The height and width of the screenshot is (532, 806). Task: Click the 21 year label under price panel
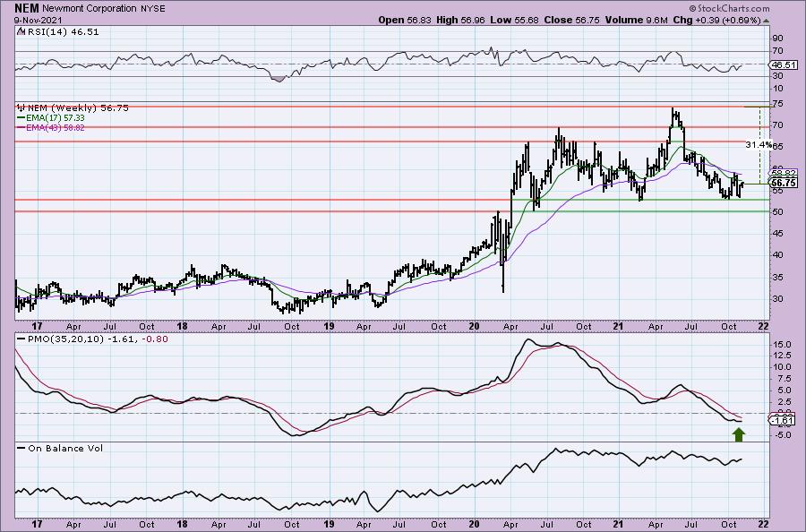click(618, 326)
